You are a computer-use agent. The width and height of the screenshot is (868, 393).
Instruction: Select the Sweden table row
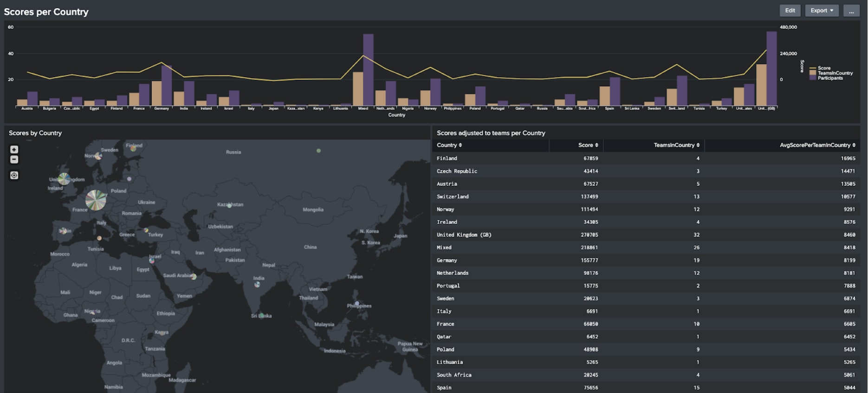[646, 299]
